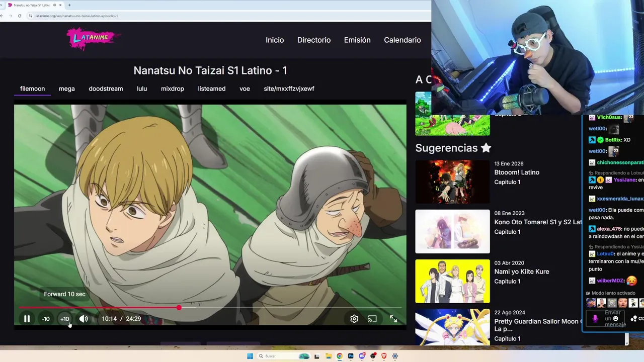This screenshot has height=362, width=644.
Task: Open the Kono Oto Tomare! thumbnail
Action: (452, 231)
